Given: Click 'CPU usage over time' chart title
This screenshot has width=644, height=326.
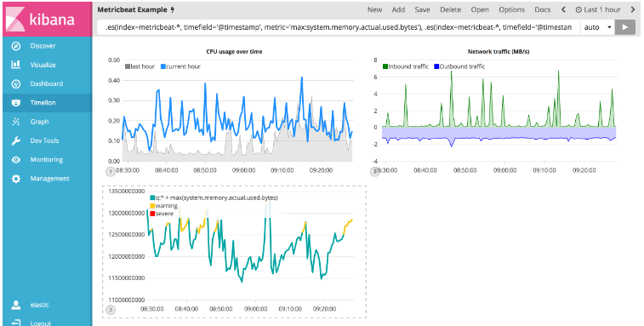Looking at the screenshot, I should click(x=234, y=52).
